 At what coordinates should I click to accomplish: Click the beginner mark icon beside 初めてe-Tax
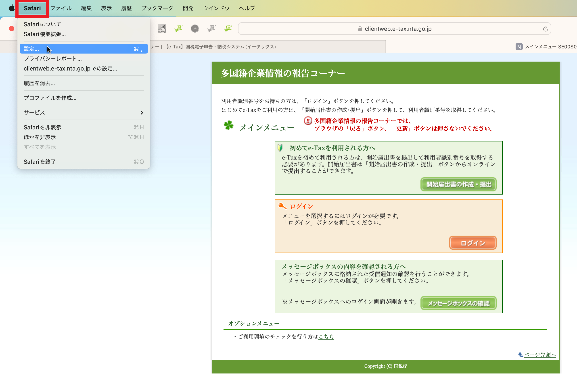point(280,148)
